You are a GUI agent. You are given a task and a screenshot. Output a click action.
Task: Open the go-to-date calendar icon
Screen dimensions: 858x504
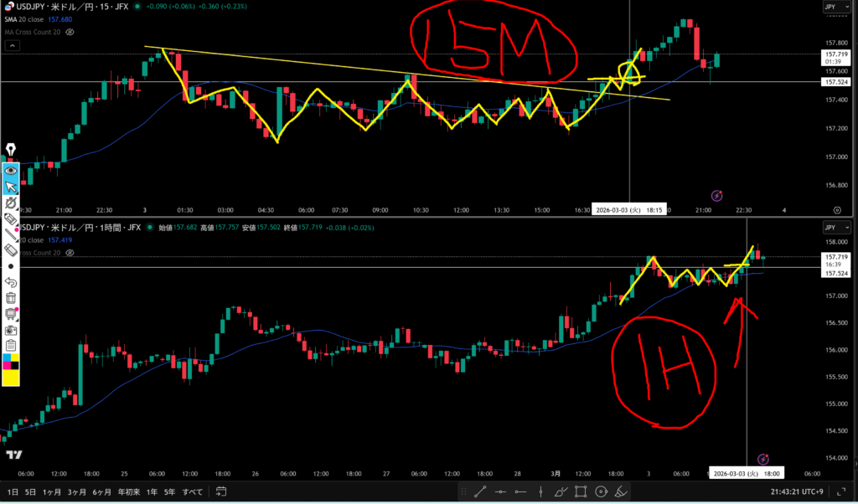[221, 492]
